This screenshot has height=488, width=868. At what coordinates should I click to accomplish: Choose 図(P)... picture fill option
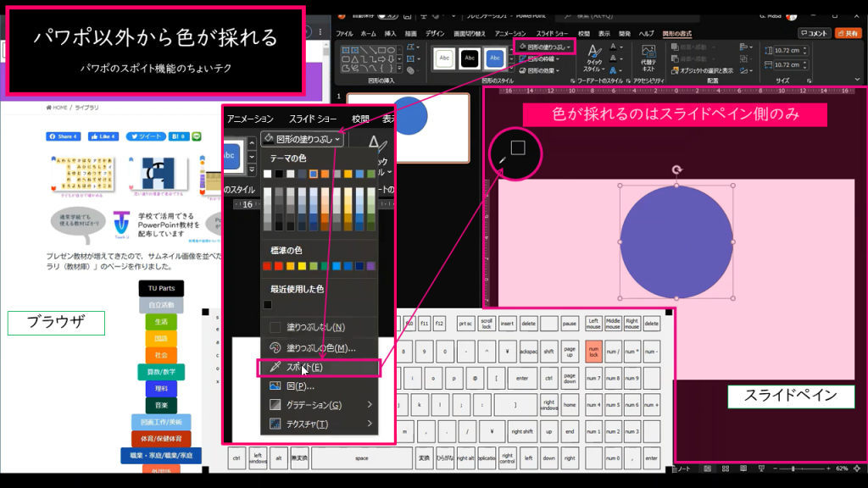[319, 386]
